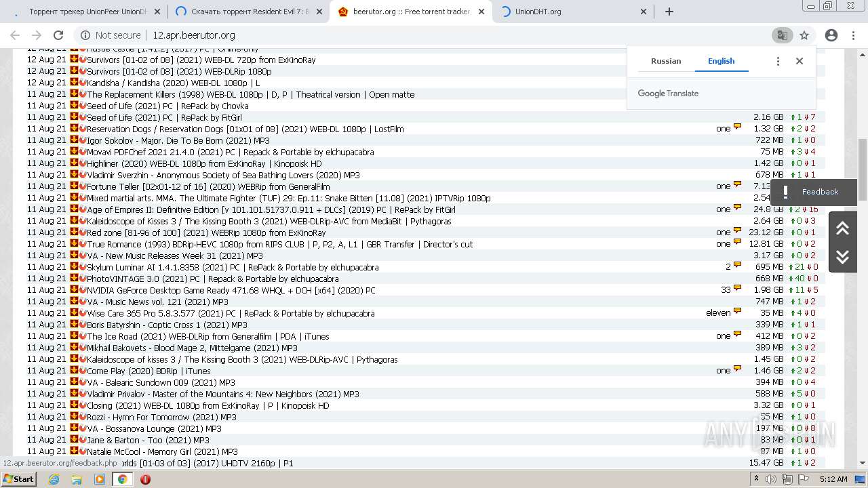Open the Chrome profile avatar icon

(x=831, y=35)
